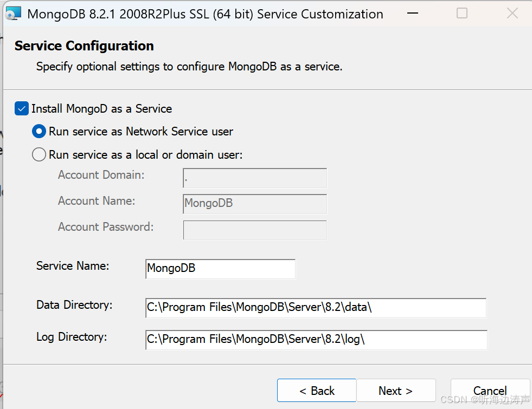Click the Data Directory label

[x=74, y=305]
